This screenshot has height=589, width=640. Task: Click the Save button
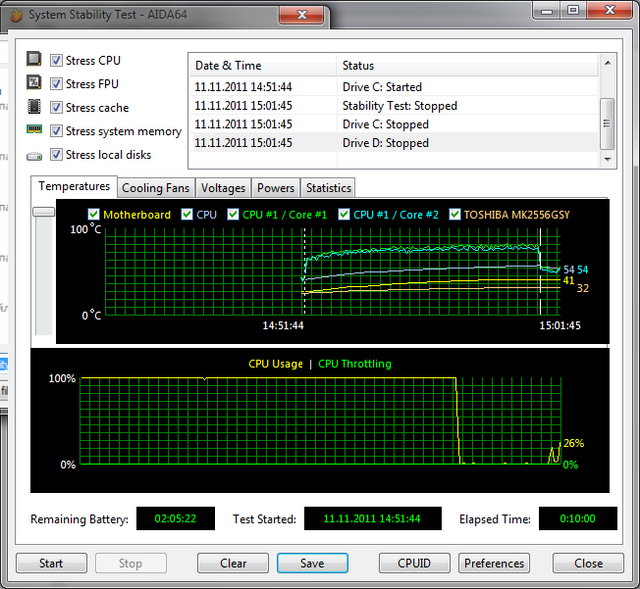coord(312,563)
